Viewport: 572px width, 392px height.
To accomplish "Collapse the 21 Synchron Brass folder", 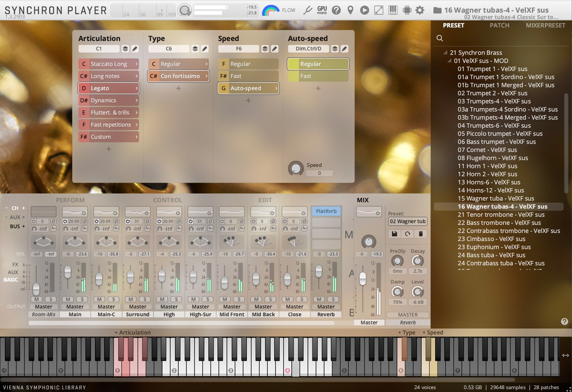I will tap(445, 52).
